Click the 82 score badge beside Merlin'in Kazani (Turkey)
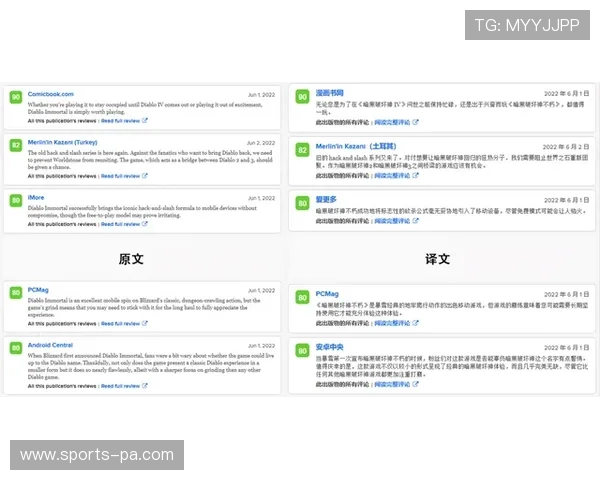Screen dimensions: 600x480 click(16, 145)
